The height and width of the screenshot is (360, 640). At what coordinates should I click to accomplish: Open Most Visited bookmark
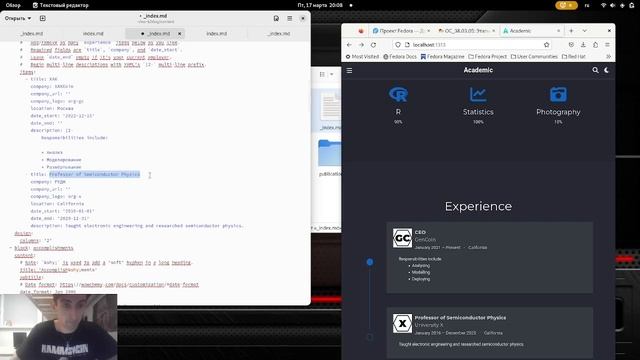point(362,56)
